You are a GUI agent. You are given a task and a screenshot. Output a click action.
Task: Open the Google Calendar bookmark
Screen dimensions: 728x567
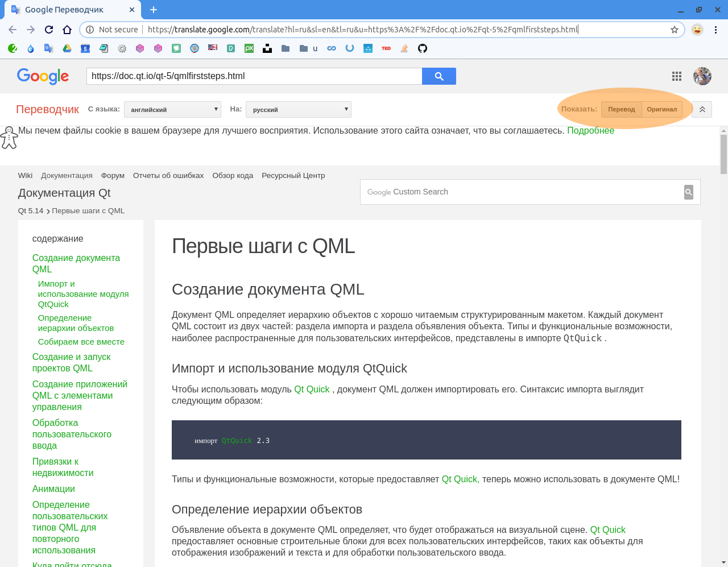[85, 48]
